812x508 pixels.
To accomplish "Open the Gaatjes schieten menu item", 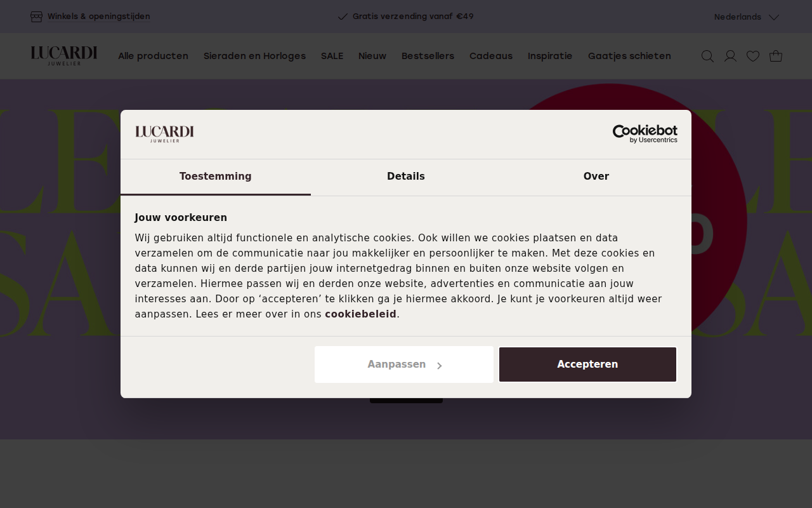I will [x=629, y=56].
